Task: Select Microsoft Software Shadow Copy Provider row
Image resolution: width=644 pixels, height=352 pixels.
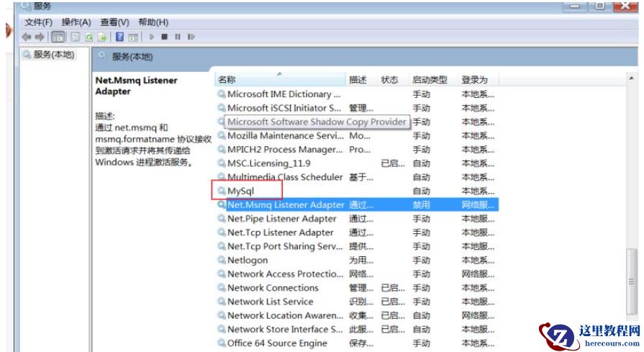Action: 358,122
